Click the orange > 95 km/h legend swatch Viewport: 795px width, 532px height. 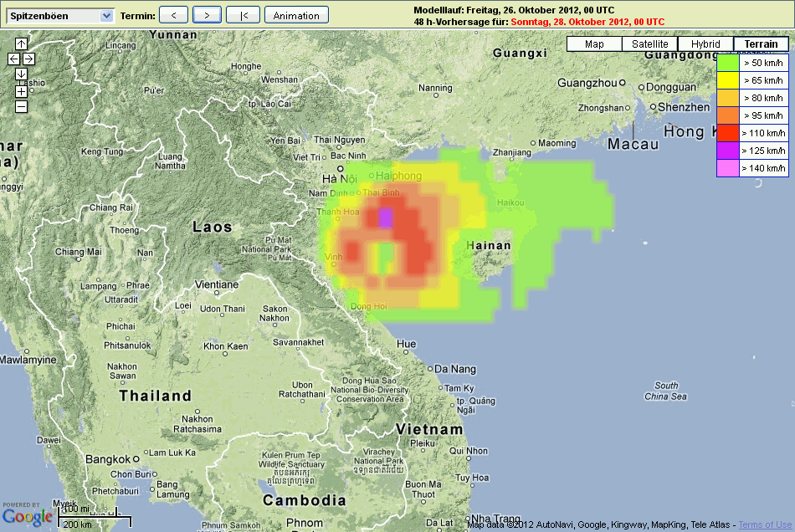pos(727,115)
